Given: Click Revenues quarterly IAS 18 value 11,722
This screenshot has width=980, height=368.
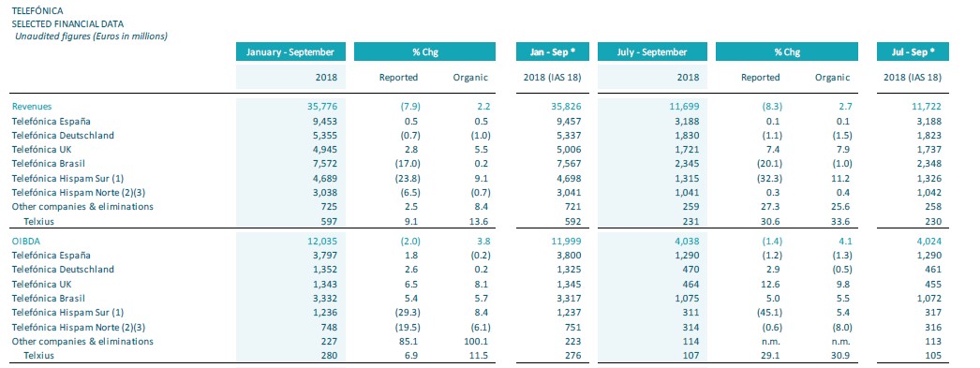Looking at the screenshot, I should [x=927, y=107].
